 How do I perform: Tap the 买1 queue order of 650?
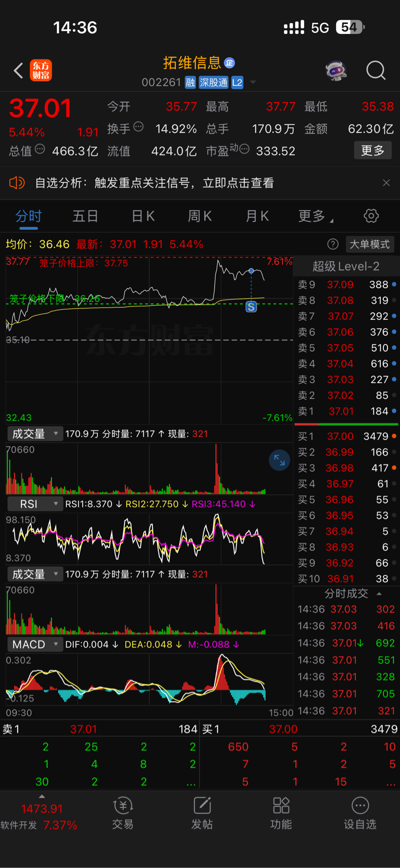tap(238, 747)
